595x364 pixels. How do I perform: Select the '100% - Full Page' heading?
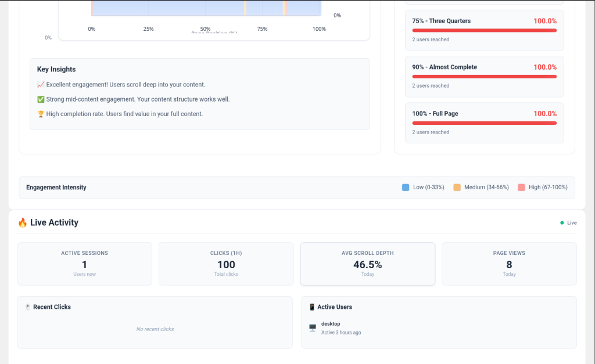(435, 113)
